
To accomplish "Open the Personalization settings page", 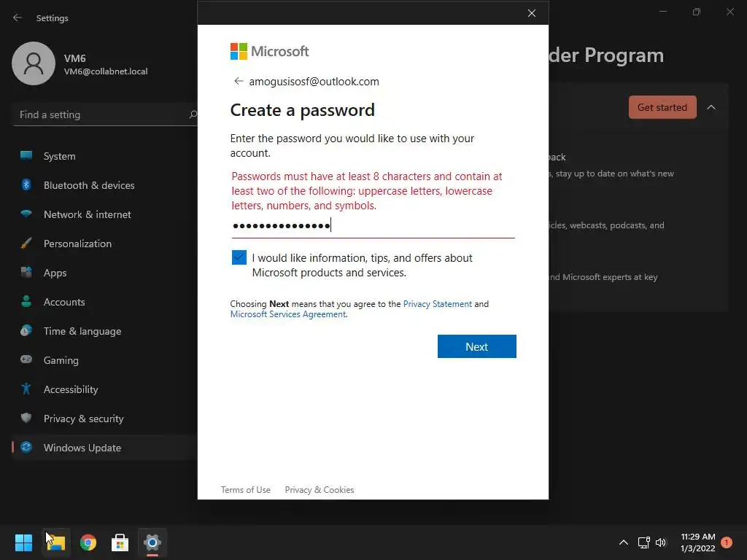I will coord(104,244).
